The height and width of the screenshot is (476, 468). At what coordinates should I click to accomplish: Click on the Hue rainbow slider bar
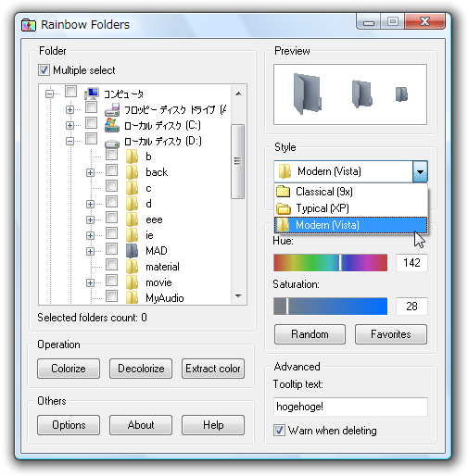330,263
